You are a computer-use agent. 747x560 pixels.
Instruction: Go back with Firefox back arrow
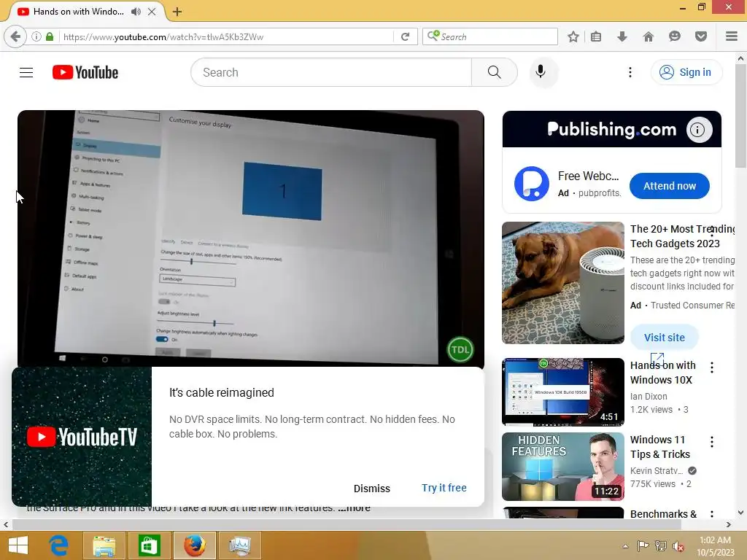click(15, 36)
